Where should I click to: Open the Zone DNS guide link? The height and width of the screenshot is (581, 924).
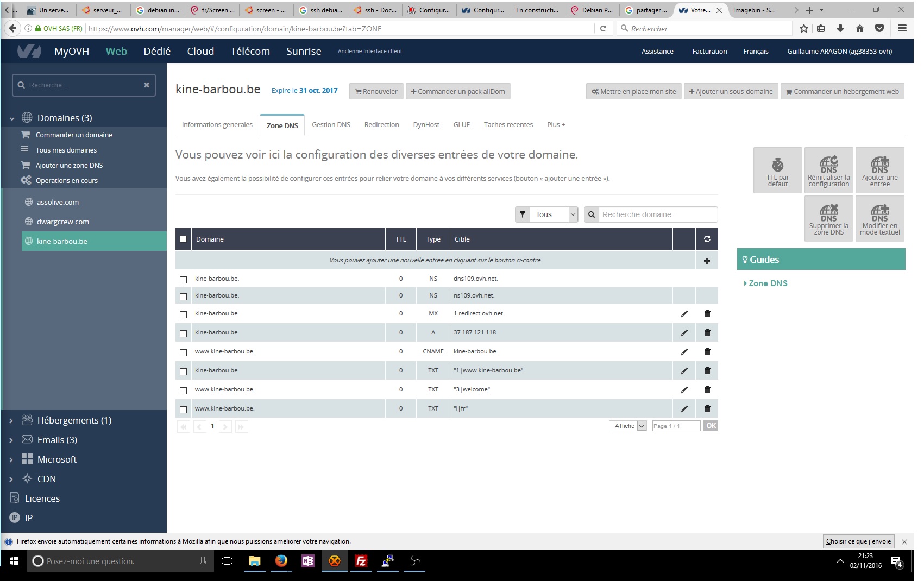tap(768, 283)
